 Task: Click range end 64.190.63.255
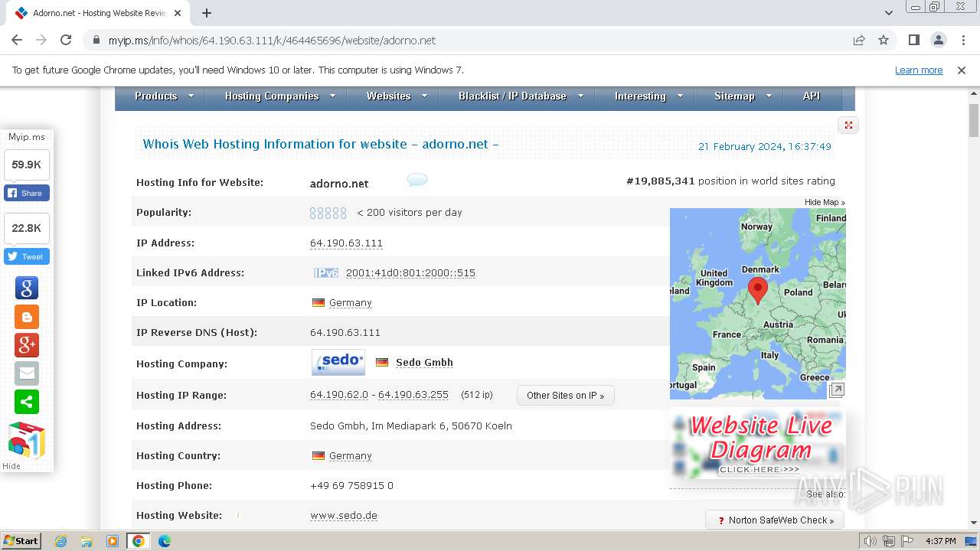point(413,396)
